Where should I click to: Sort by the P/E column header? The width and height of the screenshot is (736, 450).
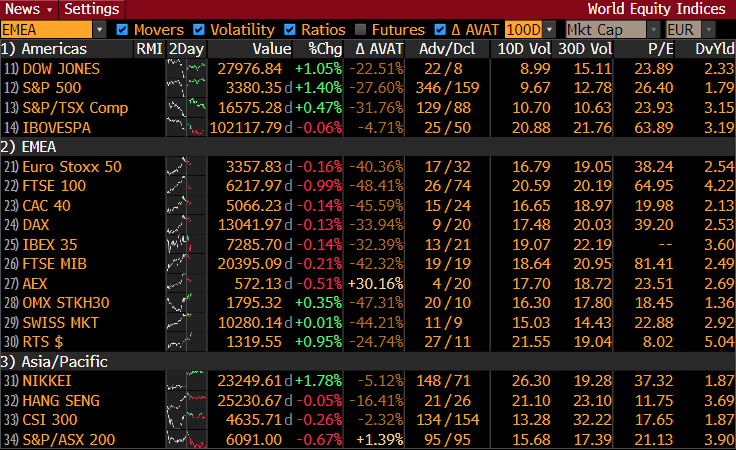[660, 49]
